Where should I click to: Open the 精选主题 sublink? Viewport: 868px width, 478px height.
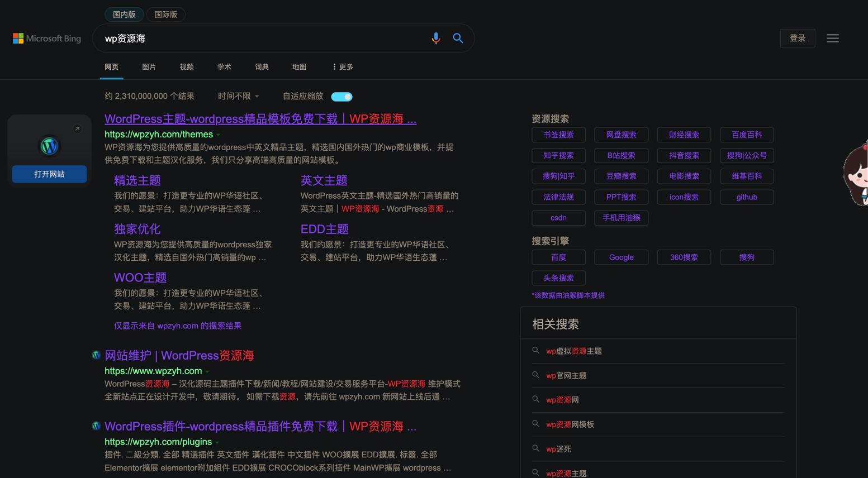tap(137, 180)
